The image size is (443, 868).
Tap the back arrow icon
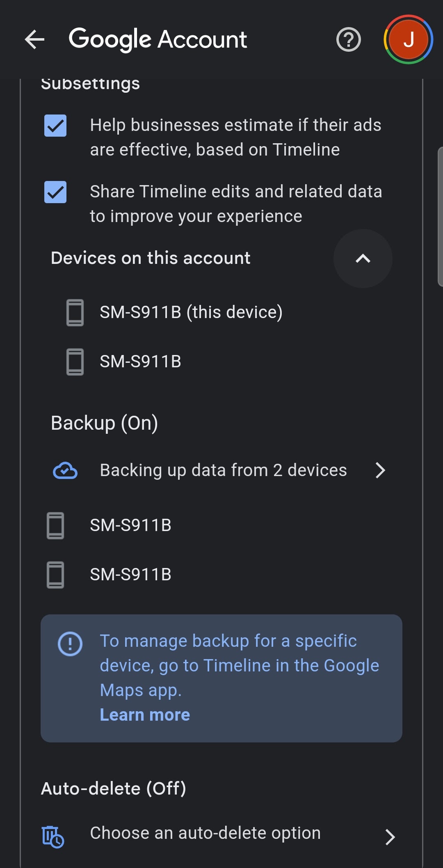tap(34, 39)
